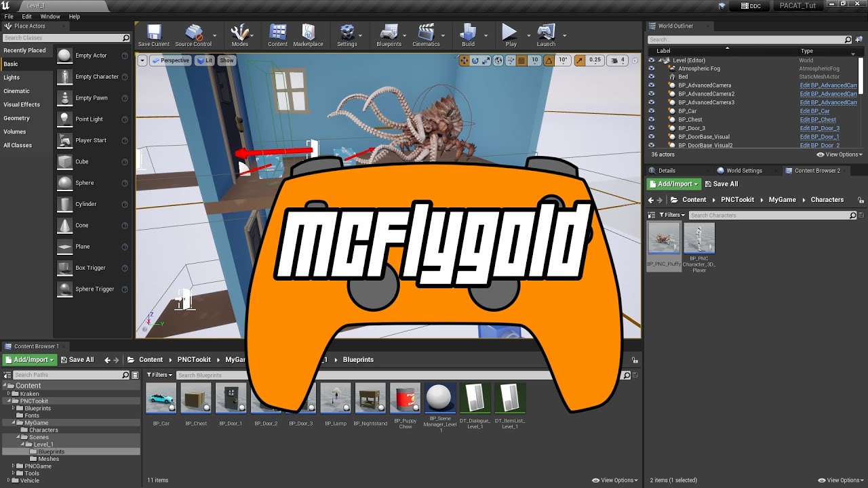Open Source Control from the toolbar

click(193, 35)
